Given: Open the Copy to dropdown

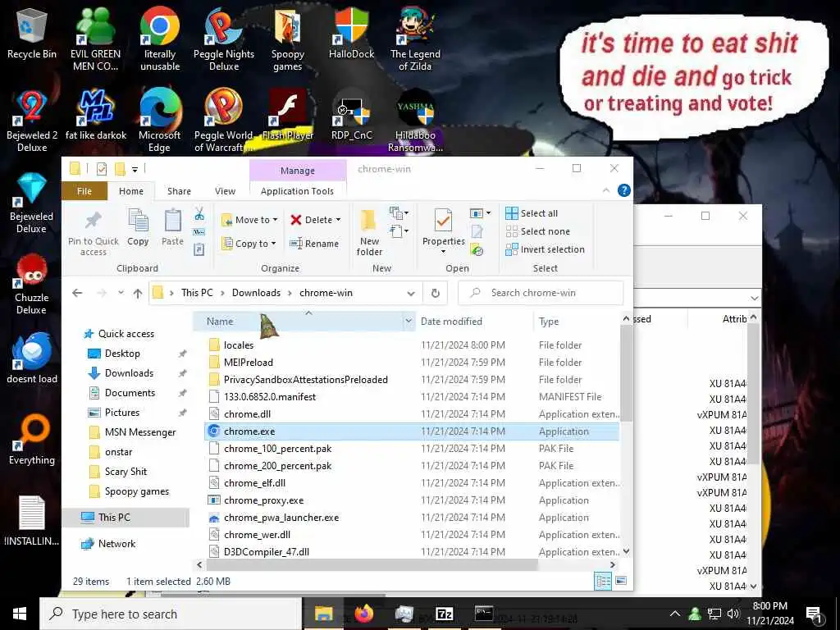Looking at the screenshot, I should point(249,244).
